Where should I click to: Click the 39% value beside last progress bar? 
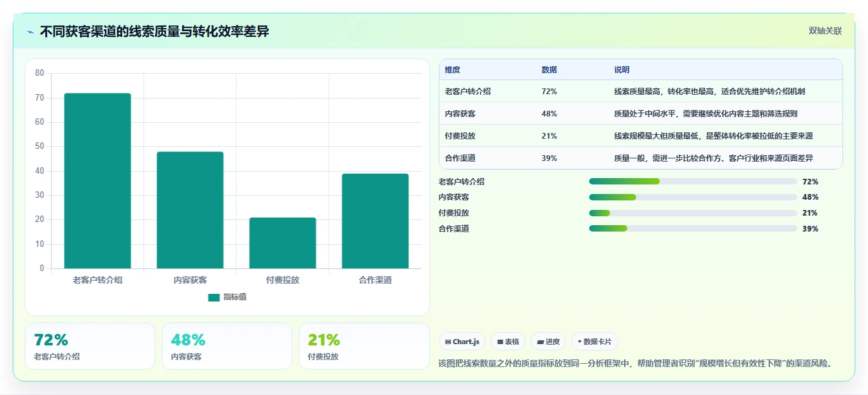pos(810,229)
